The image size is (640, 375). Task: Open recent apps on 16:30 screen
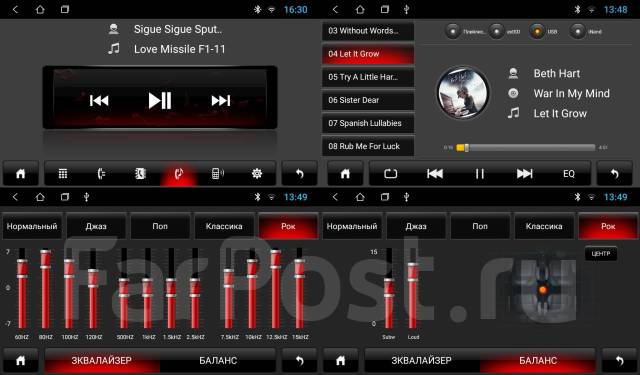[x=64, y=9]
